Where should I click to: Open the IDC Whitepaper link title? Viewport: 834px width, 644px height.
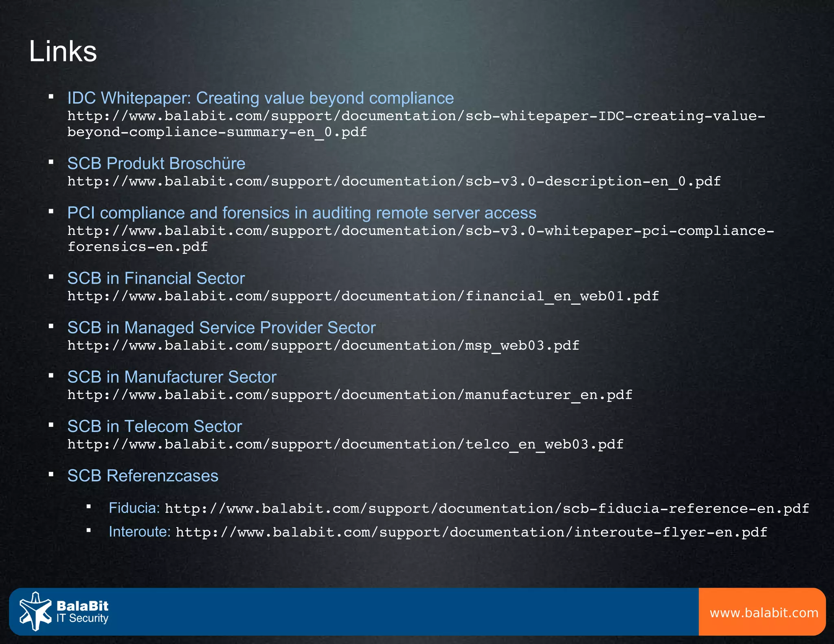[260, 98]
